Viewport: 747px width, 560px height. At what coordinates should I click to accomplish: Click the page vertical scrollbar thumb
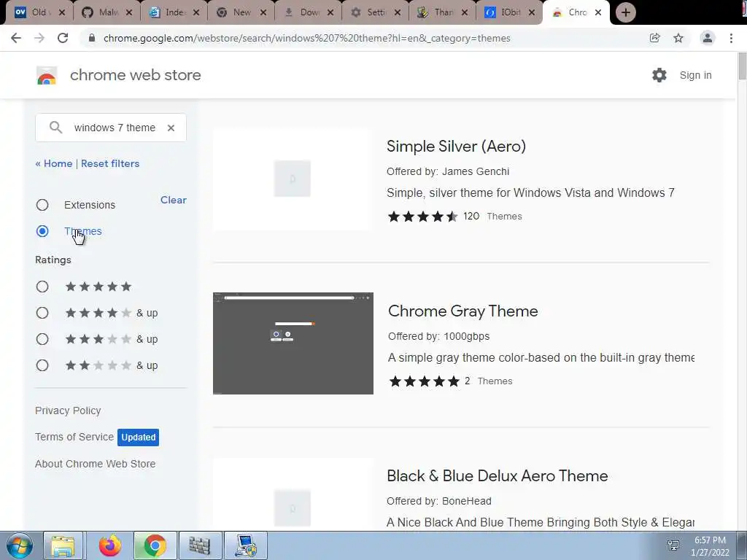(742, 66)
